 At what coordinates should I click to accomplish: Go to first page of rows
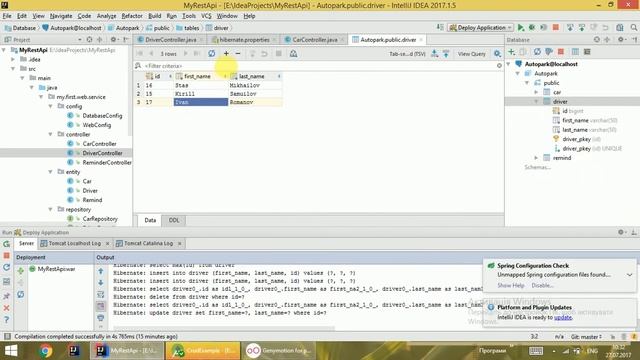click(x=140, y=53)
